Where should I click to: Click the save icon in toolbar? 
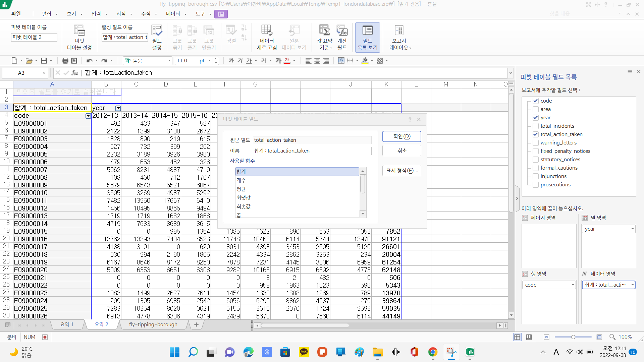tap(44, 61)
